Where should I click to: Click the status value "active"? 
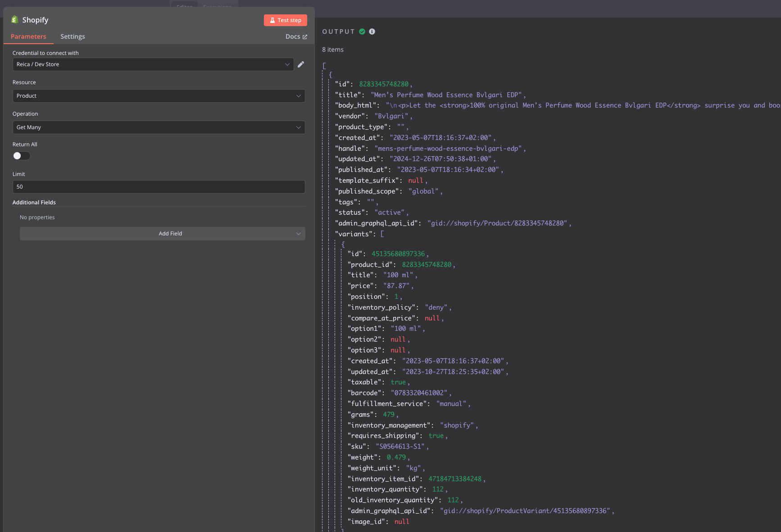[x=390, y=212]
